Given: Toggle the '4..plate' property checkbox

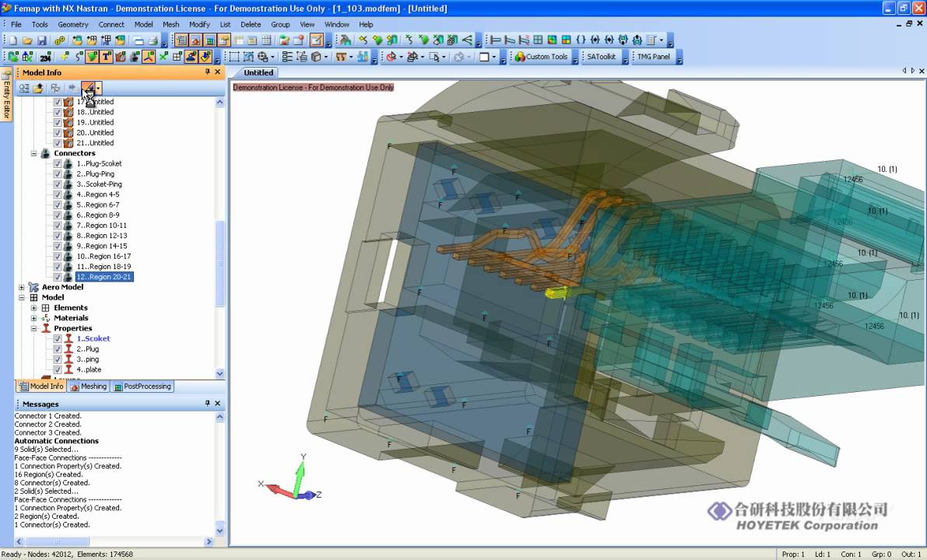Looking at the screenshot, I should tap(58, 369).
